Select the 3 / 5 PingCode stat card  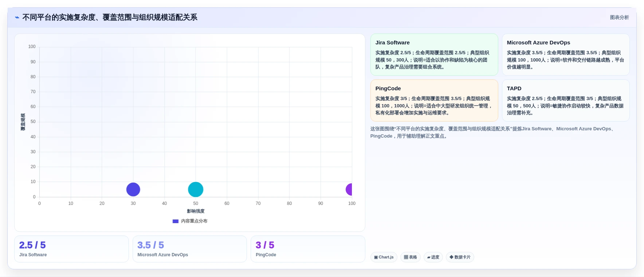pos(308,249)
